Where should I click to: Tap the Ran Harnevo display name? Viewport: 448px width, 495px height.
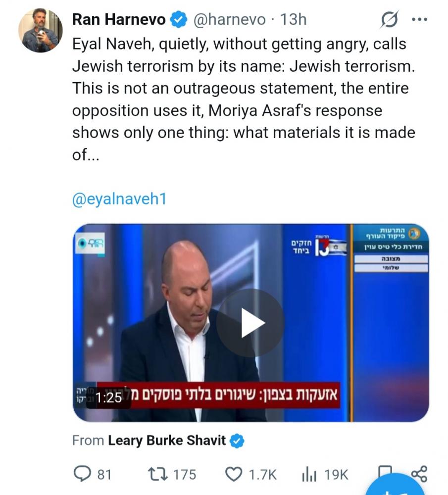[119, 20]
